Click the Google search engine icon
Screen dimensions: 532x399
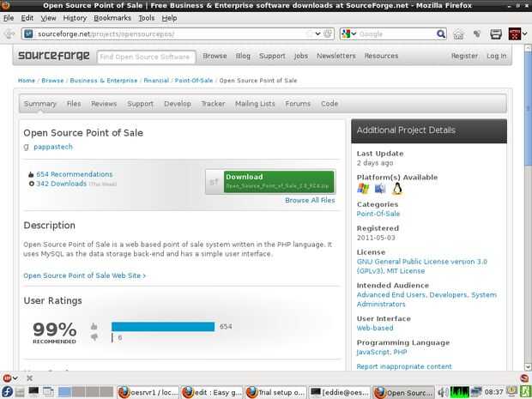[346, 34]
